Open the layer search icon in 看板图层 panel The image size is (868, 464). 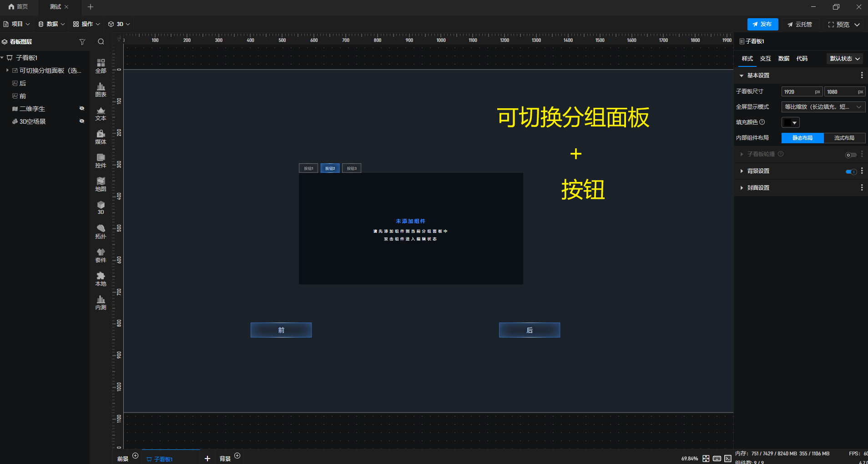coord(101,41)
